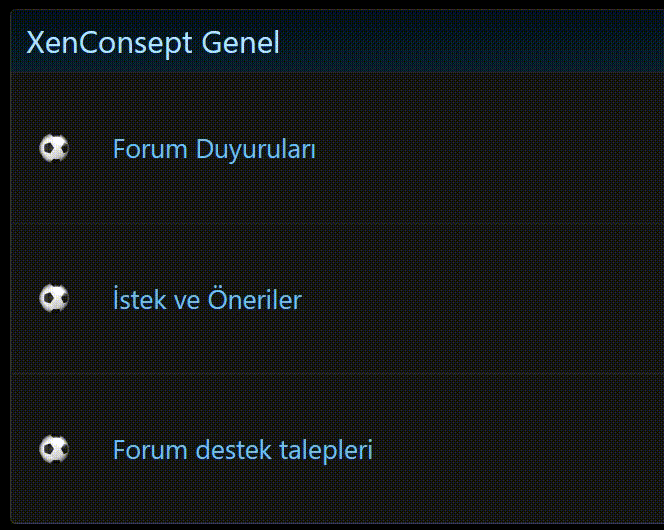Screen dimensions: 664x530
Task: Click the green XenConsept Genel header bar
Action: point(470,43)
